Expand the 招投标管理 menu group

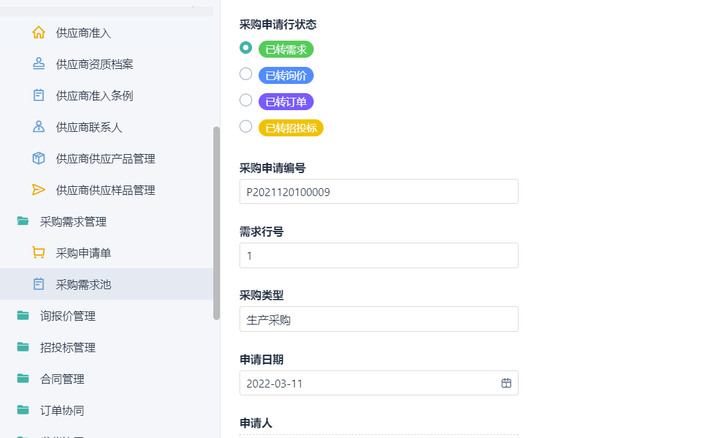[67, 347]
